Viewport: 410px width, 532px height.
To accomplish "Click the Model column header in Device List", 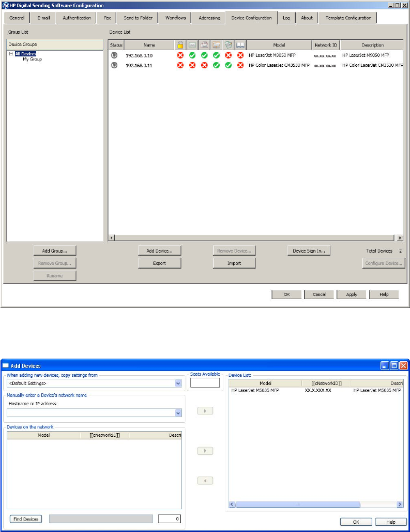I will [x=279, y=45].
